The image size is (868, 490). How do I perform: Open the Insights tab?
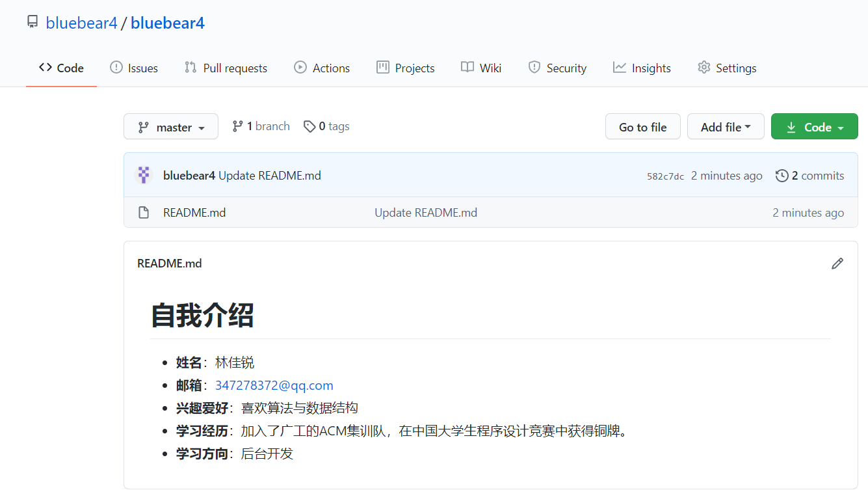point(642,68)
